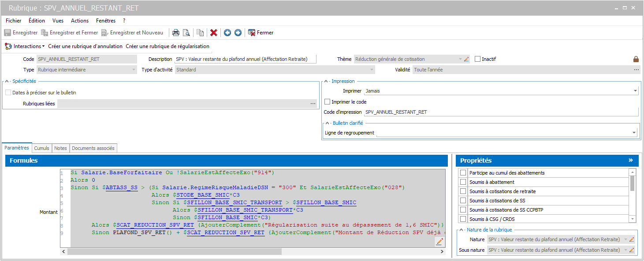
Task: Edit the Thème field pencil icon
Action: (x=466, y=59)
